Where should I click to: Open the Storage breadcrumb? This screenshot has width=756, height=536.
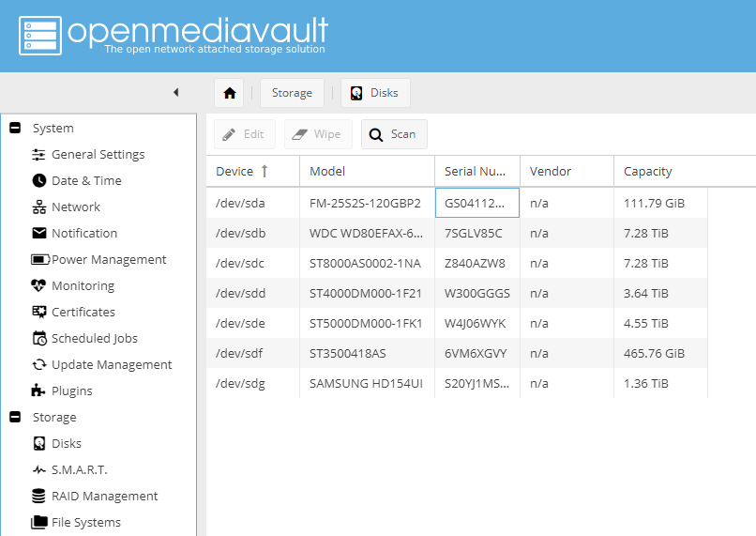point(292,93)
